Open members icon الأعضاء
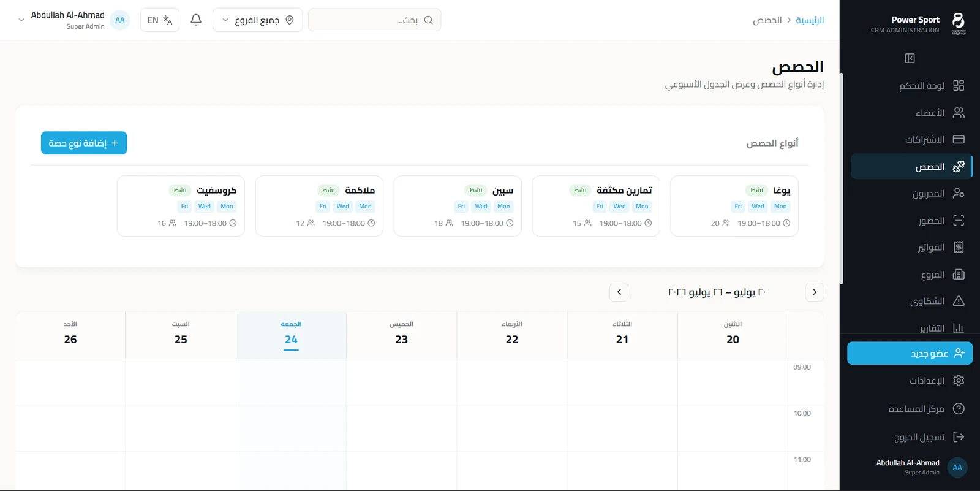Screen dimensions: 980x491 (x=959, y=113)
